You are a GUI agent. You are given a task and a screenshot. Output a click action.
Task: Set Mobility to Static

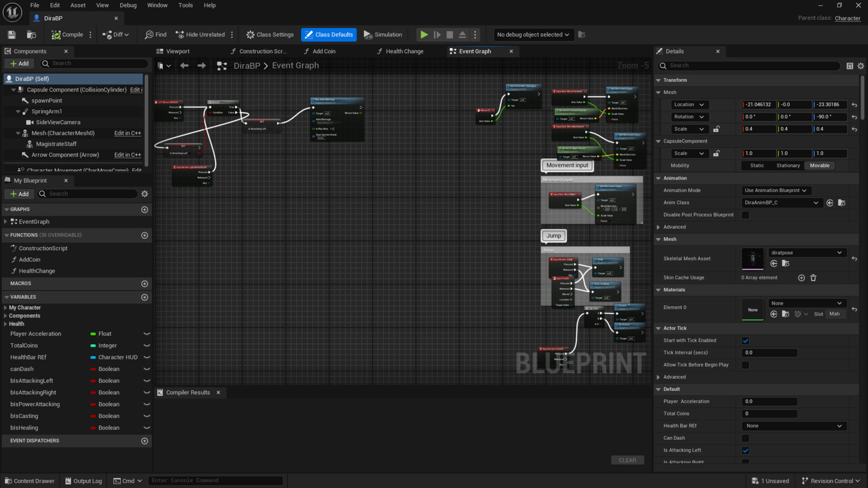click(757, 166)
